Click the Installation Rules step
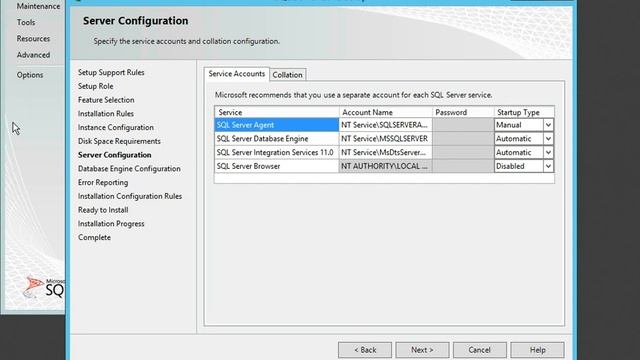640x360 pixels. click(x=106, y=114)
